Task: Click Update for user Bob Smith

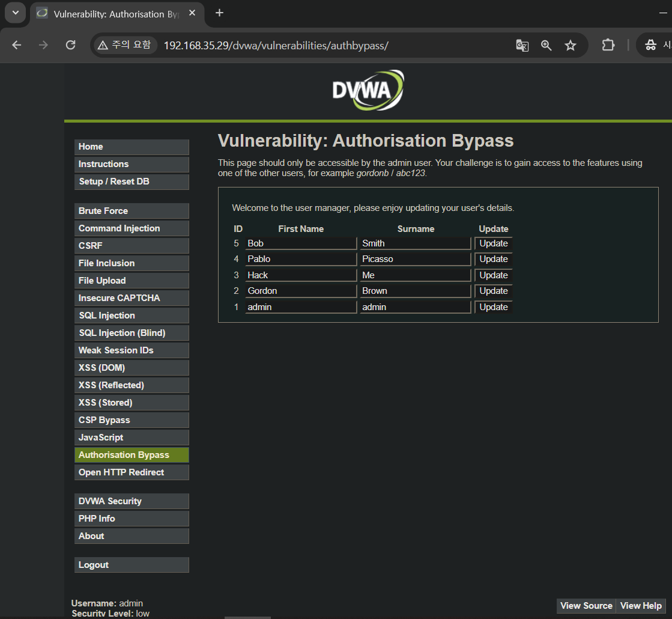Action: point(493,243)
